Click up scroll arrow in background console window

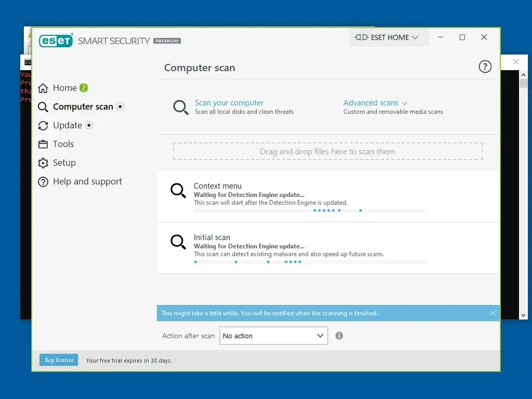tap(523, 75)
